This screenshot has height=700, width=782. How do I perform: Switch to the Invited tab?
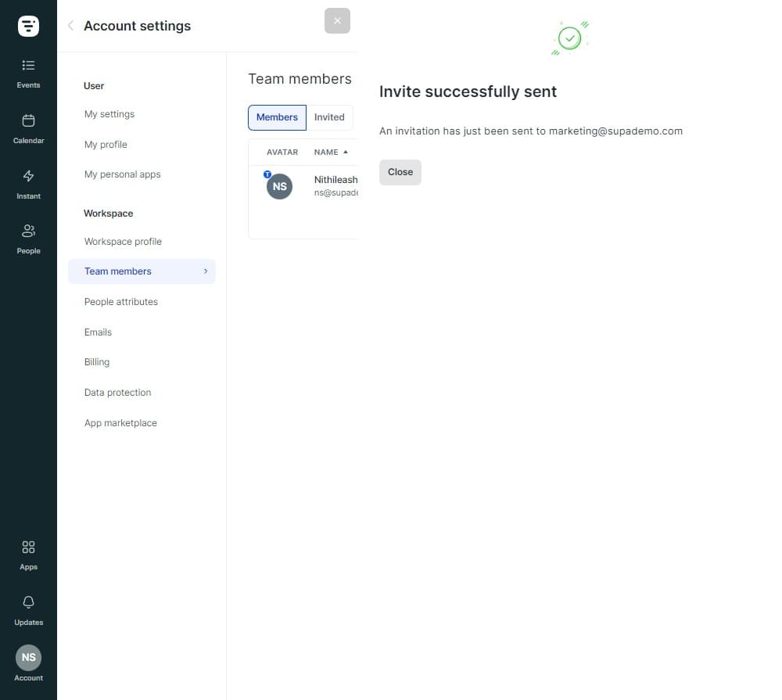pos(329,117)
